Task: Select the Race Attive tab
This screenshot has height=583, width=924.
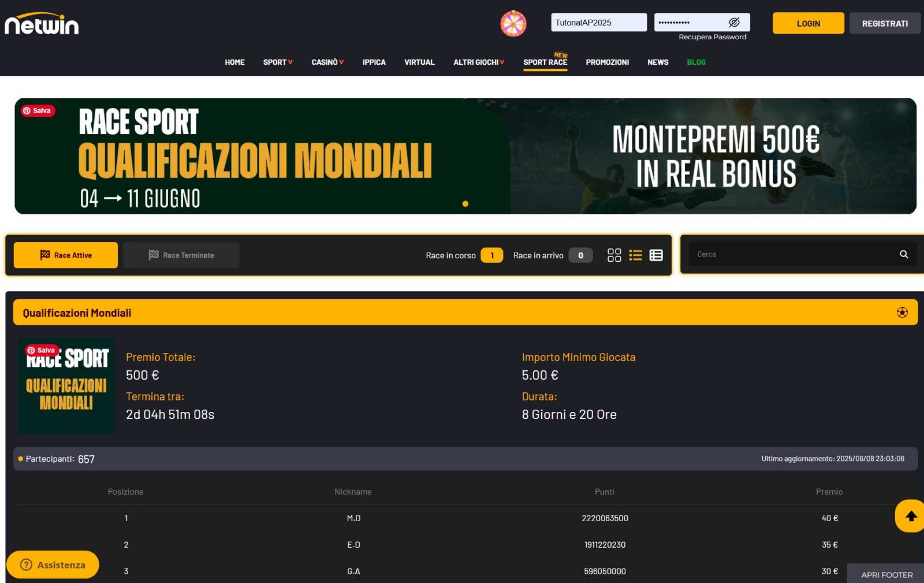Action: point(66,255)
